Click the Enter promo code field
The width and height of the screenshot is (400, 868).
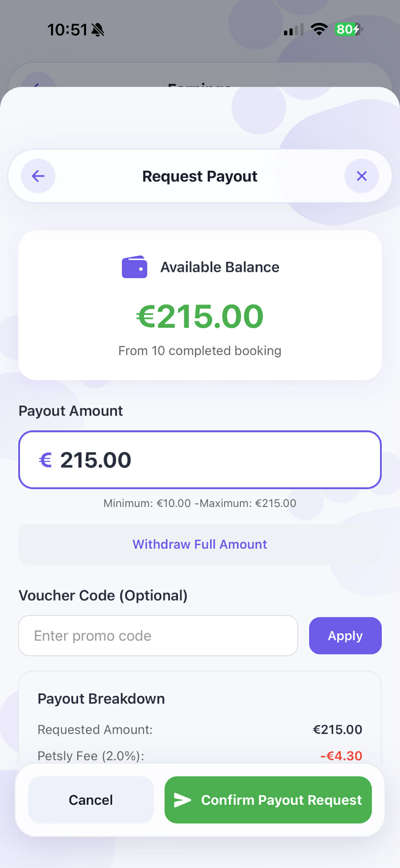(x=158, y=635)
